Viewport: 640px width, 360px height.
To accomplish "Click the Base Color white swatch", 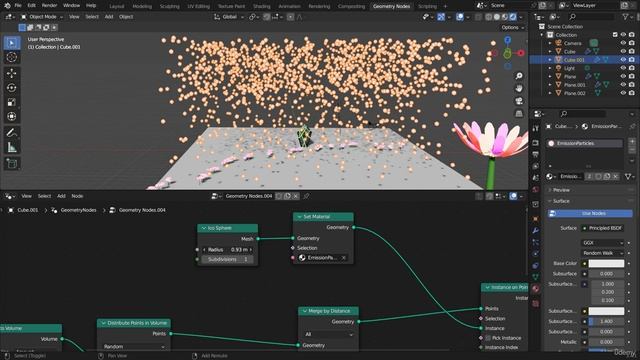I will [x=606, y=263].
